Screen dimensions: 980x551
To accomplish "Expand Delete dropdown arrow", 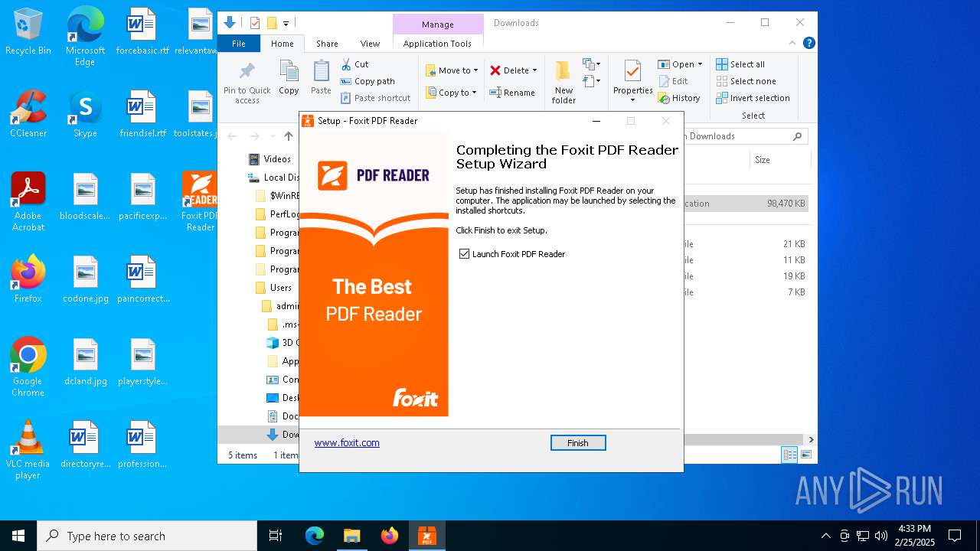I will point(534,70).
